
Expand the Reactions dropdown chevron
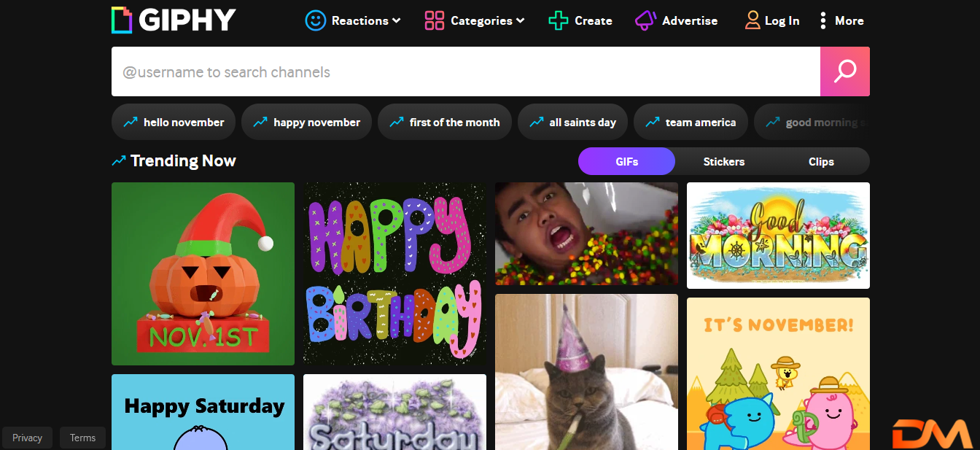point(397,20)
